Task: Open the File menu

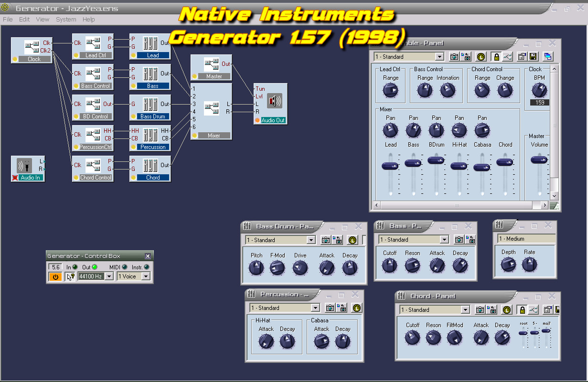Action: pos(8,20)
